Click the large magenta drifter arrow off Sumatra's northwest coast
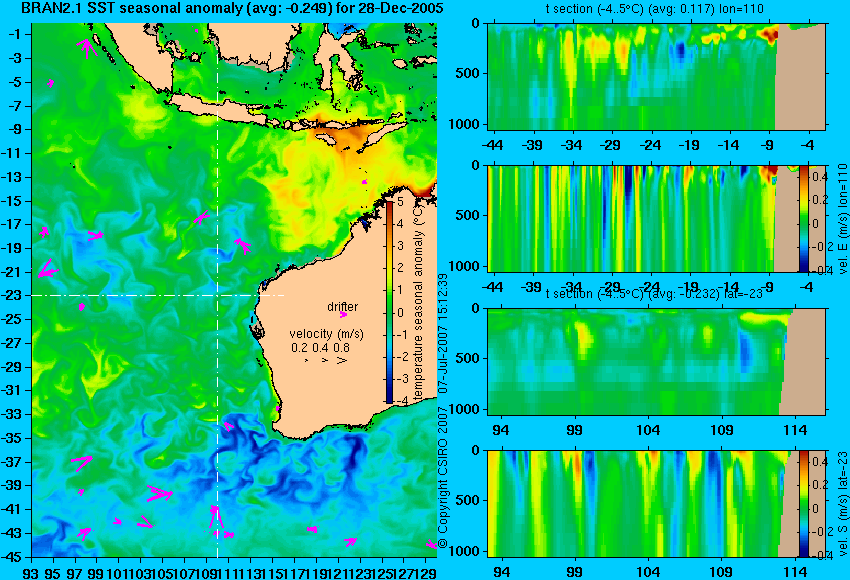Viewport: 850px width, 580px height. click(x=87, y=47)
